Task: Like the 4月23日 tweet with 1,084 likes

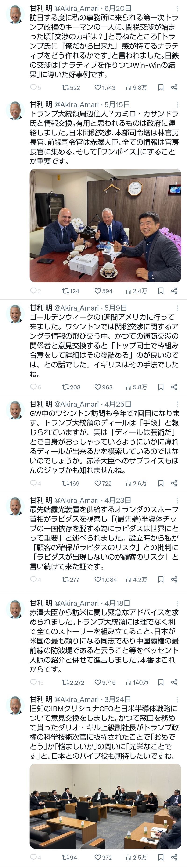Action: click(105, 580)
